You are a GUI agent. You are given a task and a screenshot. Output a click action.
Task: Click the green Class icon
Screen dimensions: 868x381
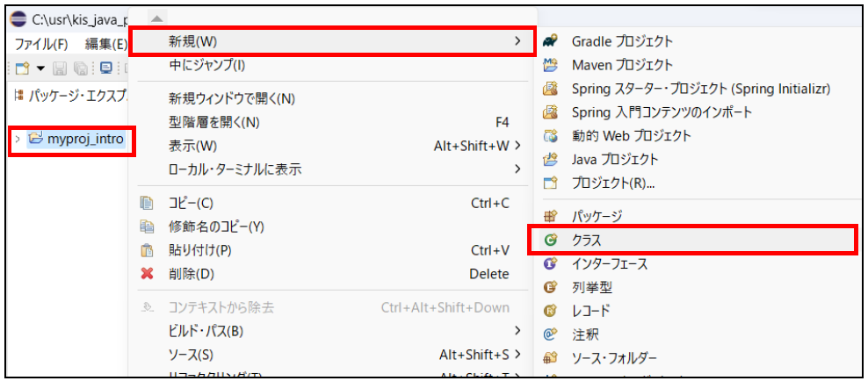click(551, 240)
